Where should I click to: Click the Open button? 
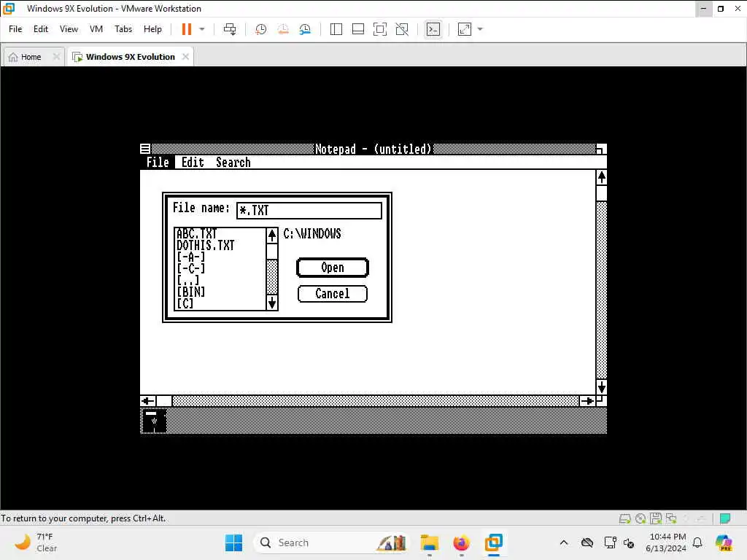point(333,268)
